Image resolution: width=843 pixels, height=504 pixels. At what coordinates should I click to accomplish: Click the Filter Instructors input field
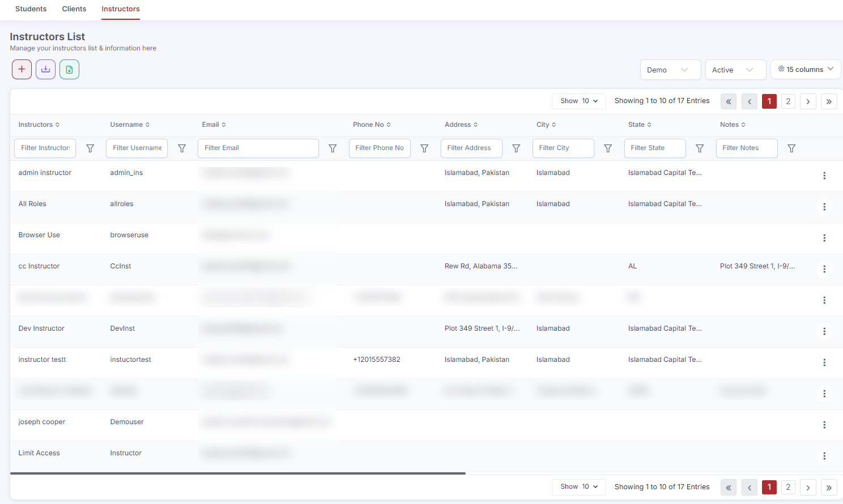coord(45,148)
